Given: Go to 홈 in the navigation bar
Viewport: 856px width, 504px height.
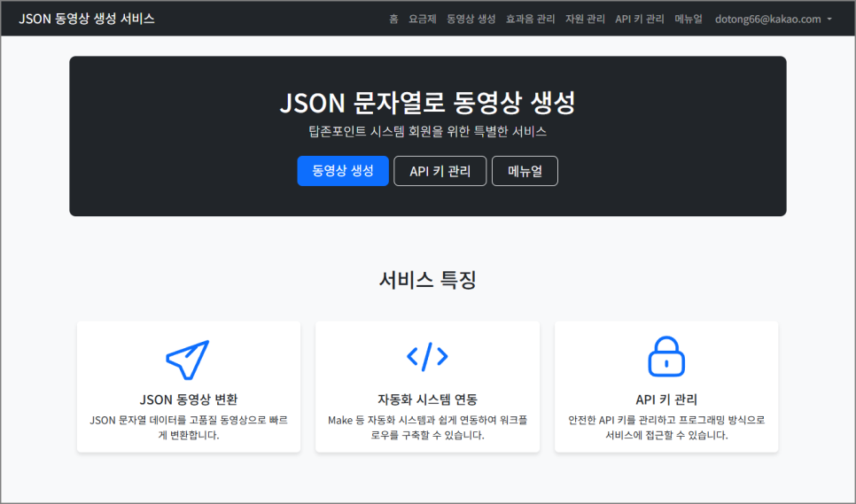Looking at the screenshot, I should point(393,19).
